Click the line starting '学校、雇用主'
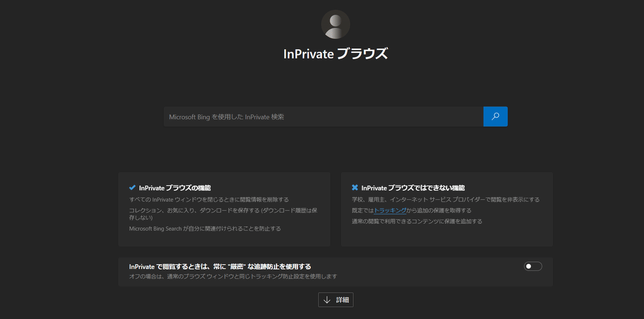This screenshot has height=319, width=644. point(446,199)
